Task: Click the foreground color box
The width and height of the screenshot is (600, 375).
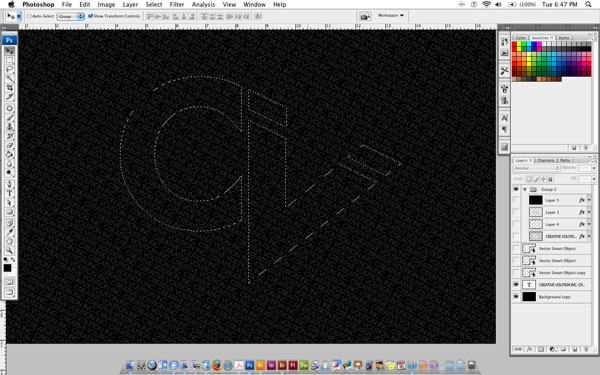Action: [x=7, y=268]
